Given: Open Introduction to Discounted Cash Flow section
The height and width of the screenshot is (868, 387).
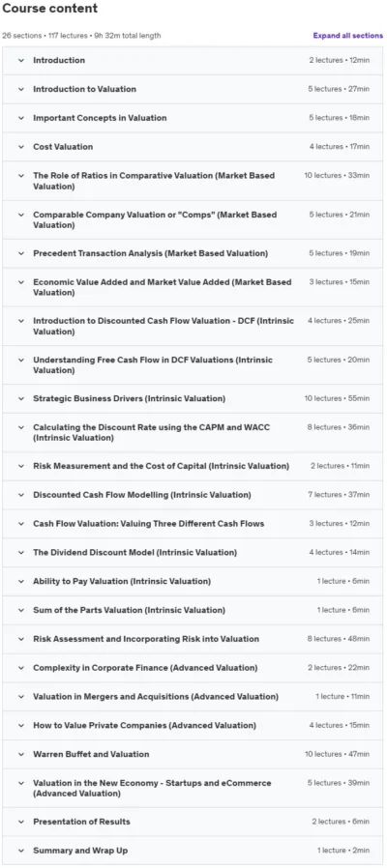Looking at the screenshot, I should [x=193, y=326].
